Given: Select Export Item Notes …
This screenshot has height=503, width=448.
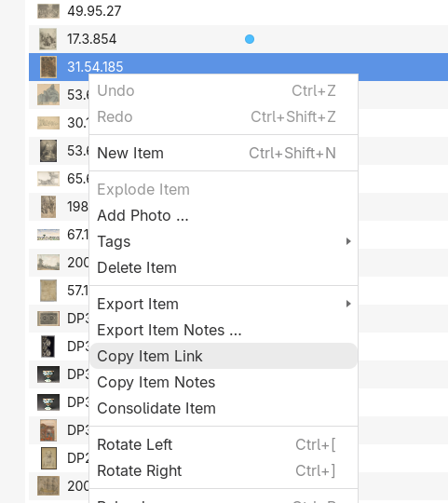Looking at the screenshot, I should point(224,330).
